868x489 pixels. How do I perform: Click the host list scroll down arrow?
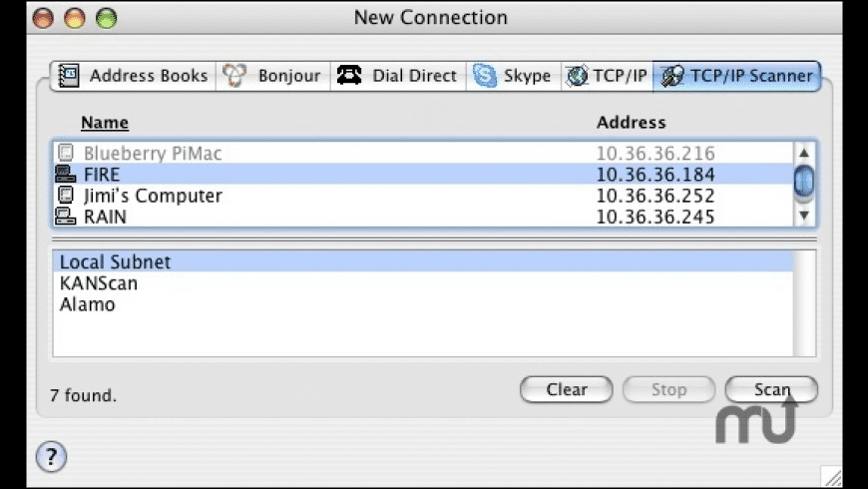[804, 216]
